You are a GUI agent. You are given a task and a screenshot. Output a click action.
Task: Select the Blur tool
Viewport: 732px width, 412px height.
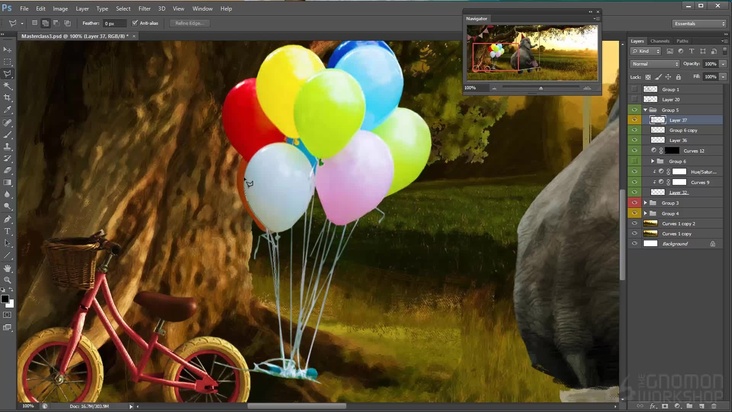click(7, 195)
